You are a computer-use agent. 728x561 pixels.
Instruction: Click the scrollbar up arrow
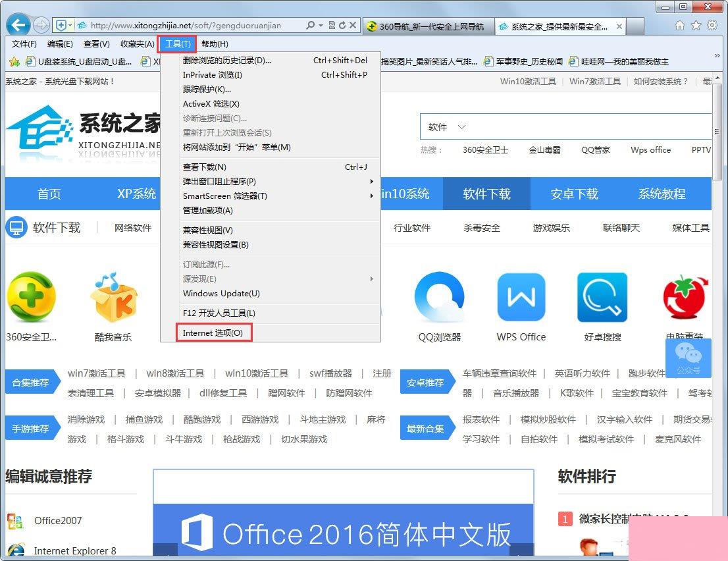[717, 78]
